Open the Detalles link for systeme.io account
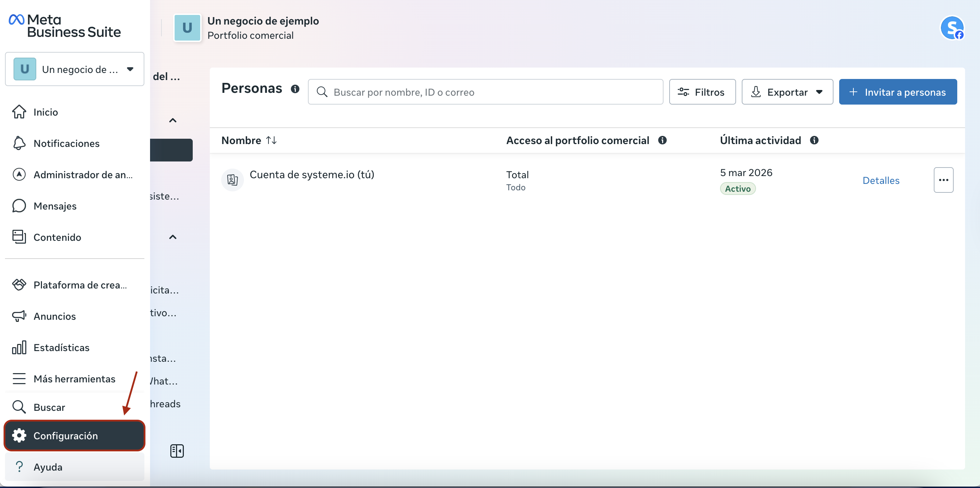The width and height of the screenshot is (980, 488). (881, 180)
